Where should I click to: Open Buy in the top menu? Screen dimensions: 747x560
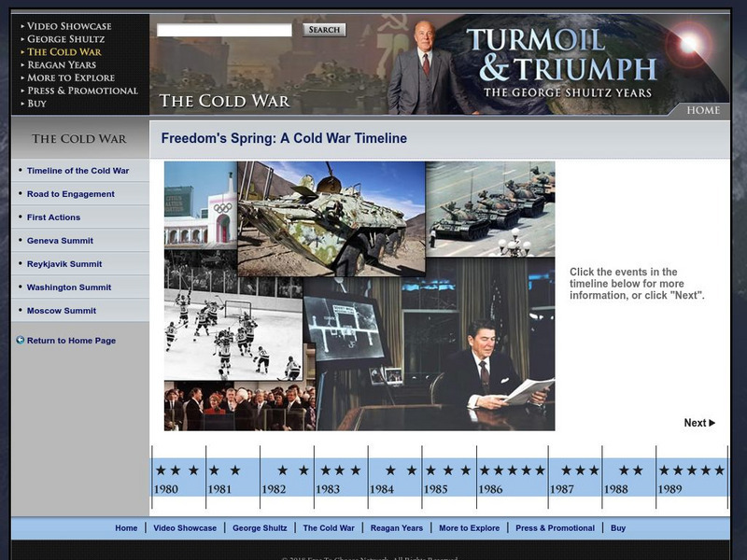click(x=36, y=104)
